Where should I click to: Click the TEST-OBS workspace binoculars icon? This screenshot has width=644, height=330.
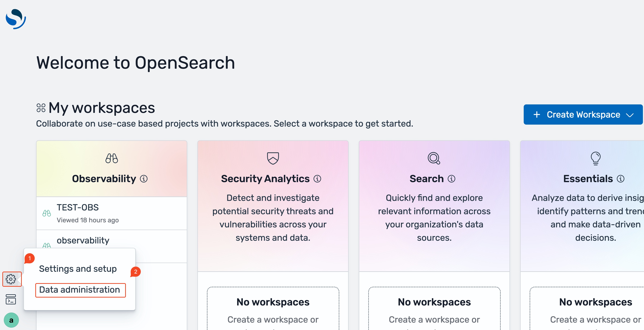[47, 213]
